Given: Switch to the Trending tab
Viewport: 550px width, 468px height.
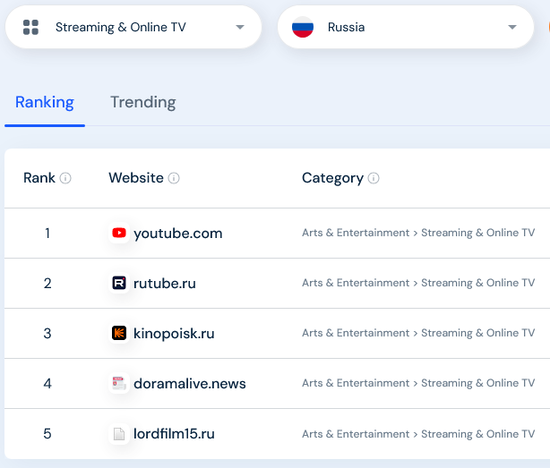Looking at the screenshot, I should tap(143, 102).
